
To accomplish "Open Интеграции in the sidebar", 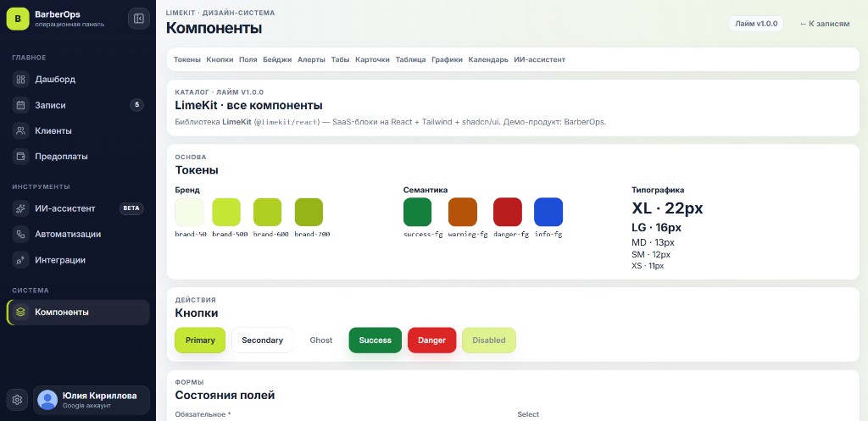I will [x=78, y=260].
